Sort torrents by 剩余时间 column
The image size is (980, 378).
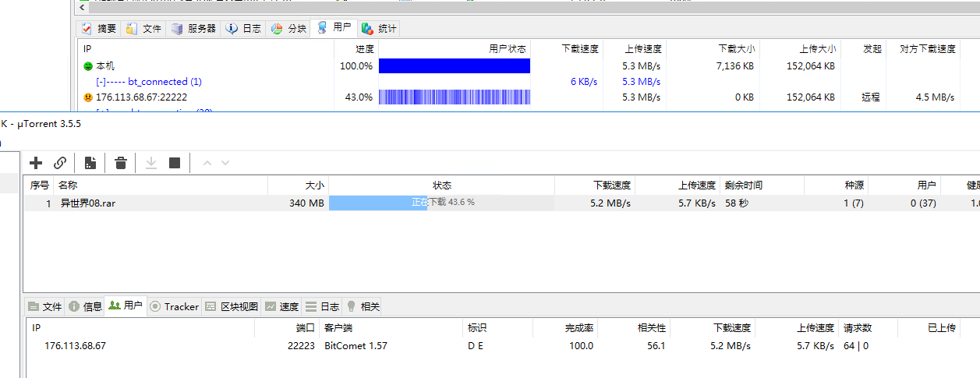point(761,185)
